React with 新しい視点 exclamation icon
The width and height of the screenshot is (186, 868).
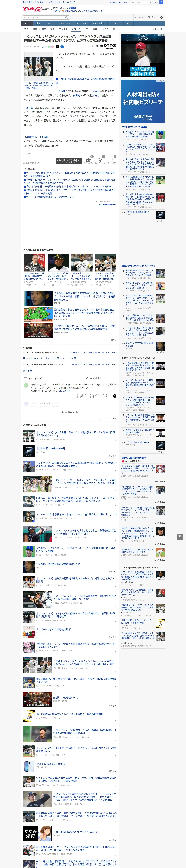[112, 160]
